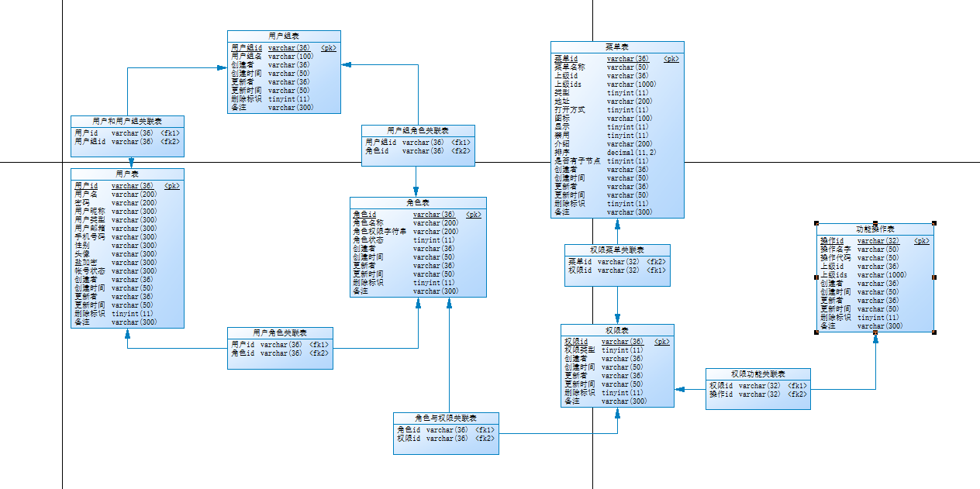Click 用户组id foreign key in 用户和用户组关联表

click(127, 142)
